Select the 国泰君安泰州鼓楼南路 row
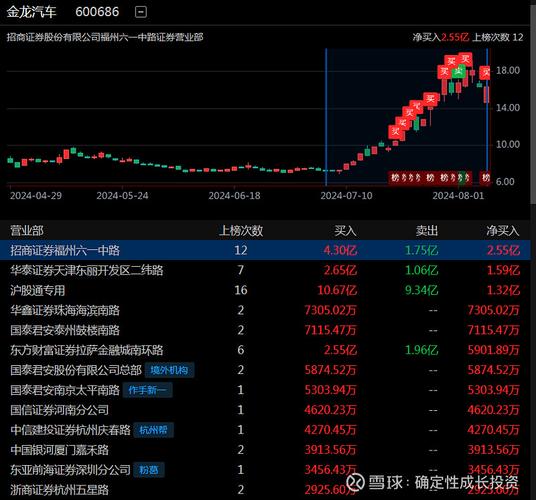Image resolution: width=536 pixels, height=500 pixels. pos(265,330)
